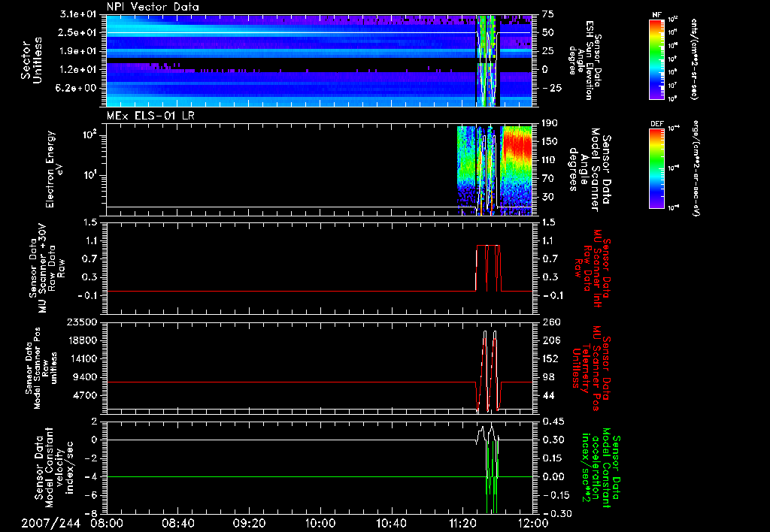
Task: Click the red high-flux region in ELS spectrogram
Action: tap(517, 145)
